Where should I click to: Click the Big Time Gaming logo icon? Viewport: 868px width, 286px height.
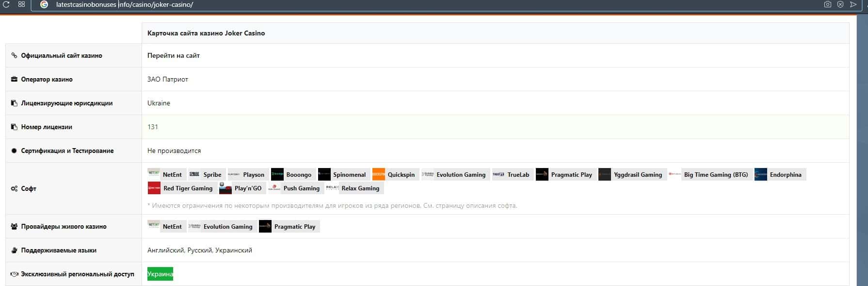click(x=675, y=174)
